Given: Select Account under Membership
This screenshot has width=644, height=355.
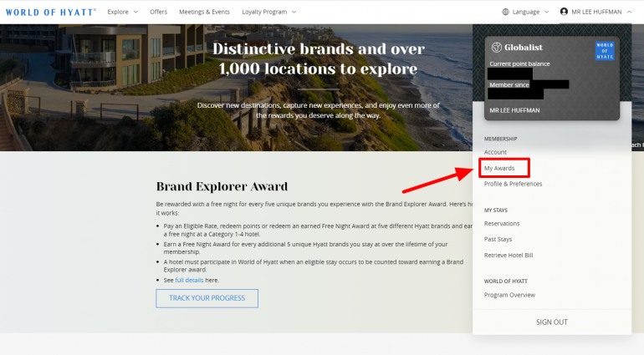Looking at the screenshot, I should tap(495, 152).
